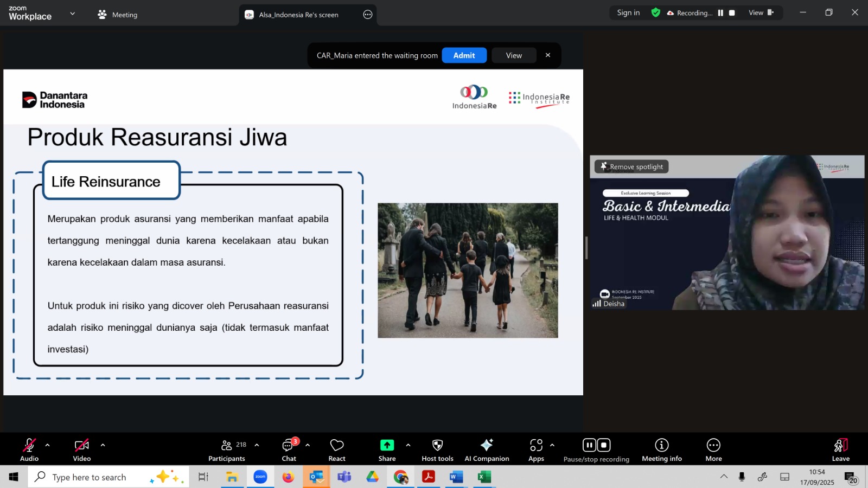868x488 pixels.
Task: Open the More options menu
Action: coord(713,450)
